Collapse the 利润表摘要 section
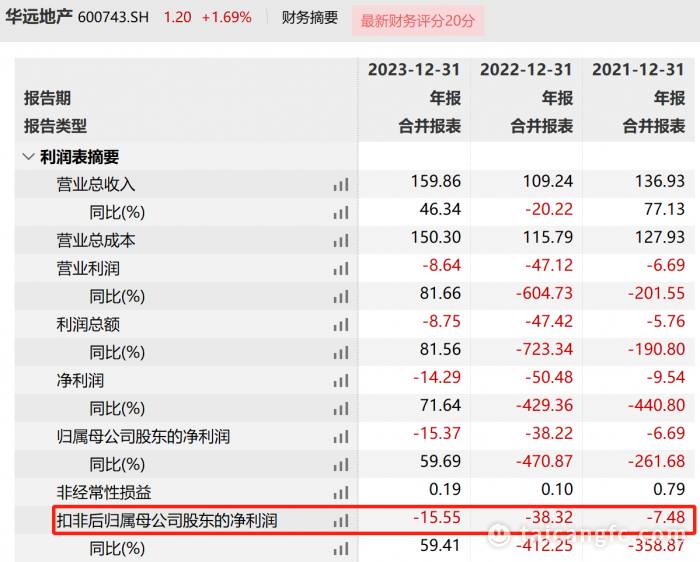This screenshot has height=562, width=700. point(28,157)
